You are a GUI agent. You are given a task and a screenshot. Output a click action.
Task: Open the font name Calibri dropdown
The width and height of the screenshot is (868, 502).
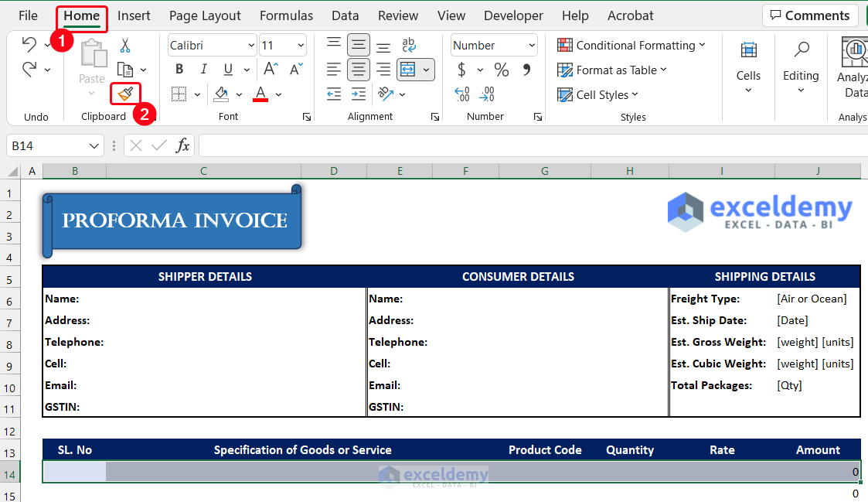pyautogui.click(x=251, y=46)
